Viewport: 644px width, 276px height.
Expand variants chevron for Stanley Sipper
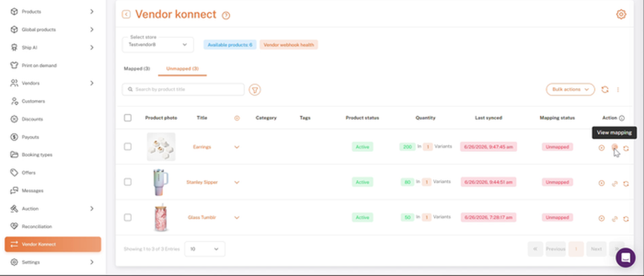pyautogui.click(x=236, y=182)
